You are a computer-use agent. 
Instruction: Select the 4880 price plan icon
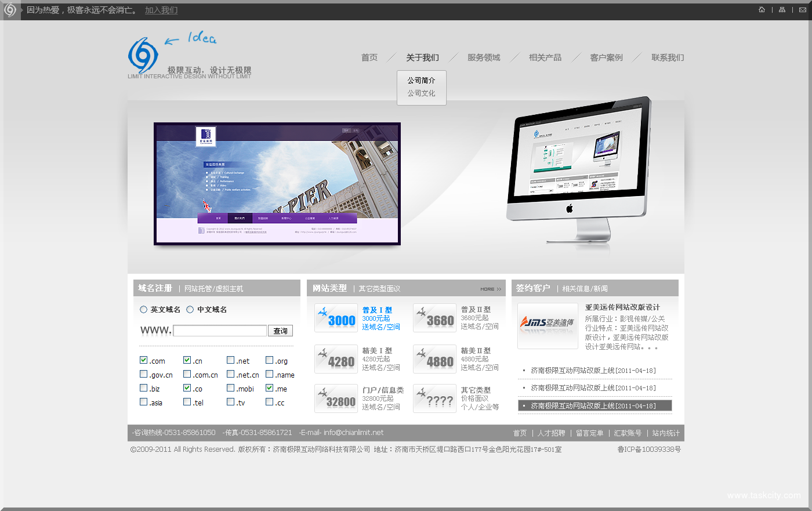tap(435, 359)
